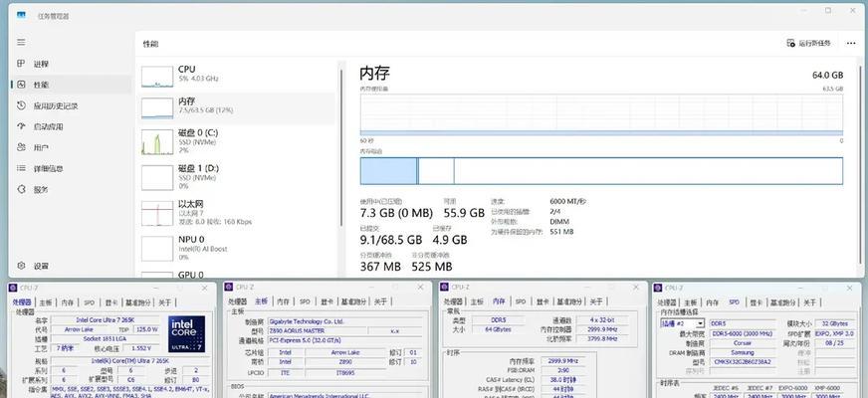Viewport: 868px width, 398px height.
Task: Open the SPD tab in the Gigabyte mainboard CPU-Z window
Action: tap(305, 301)
